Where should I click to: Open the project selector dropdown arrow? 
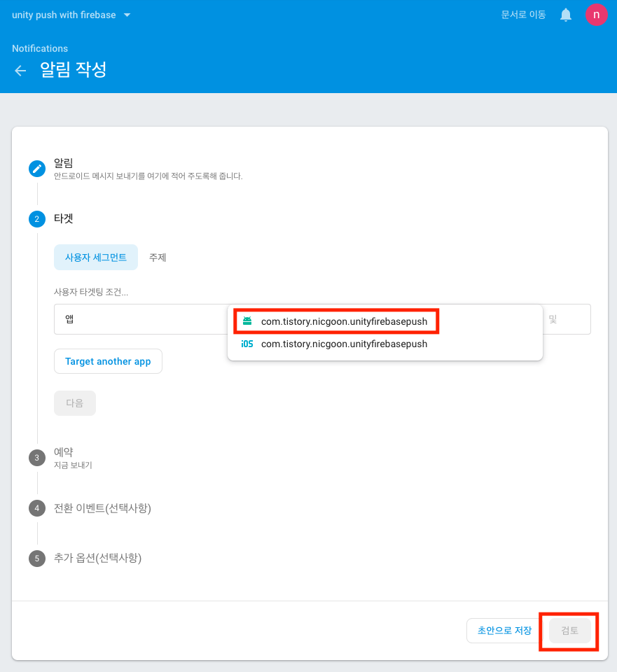pyautogui.click(x=127, y=15)
